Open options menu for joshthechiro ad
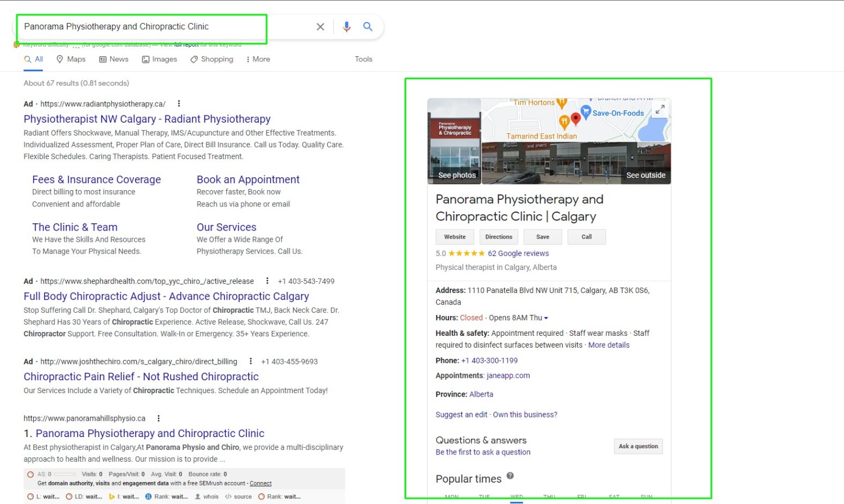 pyautogui.click(x=250, y=361)
